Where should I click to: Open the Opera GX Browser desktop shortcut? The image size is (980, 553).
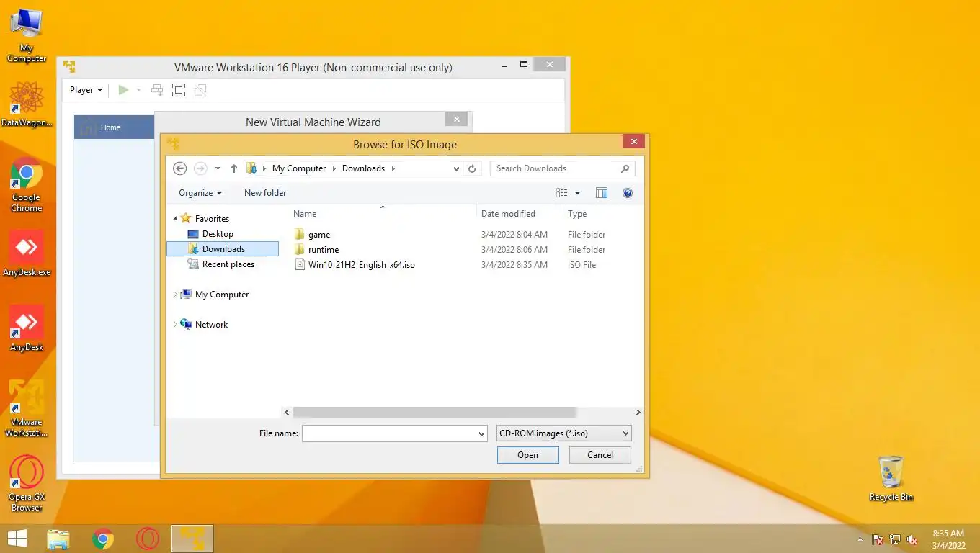coord(27,483)
